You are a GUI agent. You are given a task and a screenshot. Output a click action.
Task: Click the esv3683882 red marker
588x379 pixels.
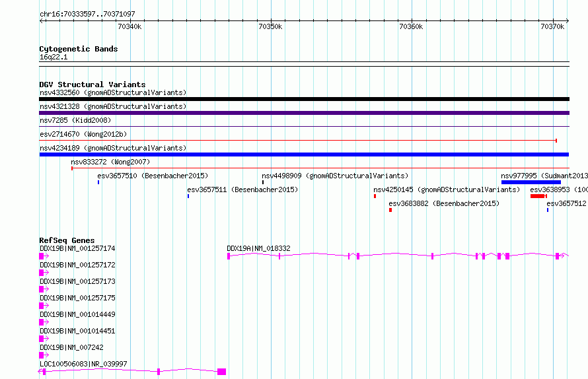coord(390,210)
